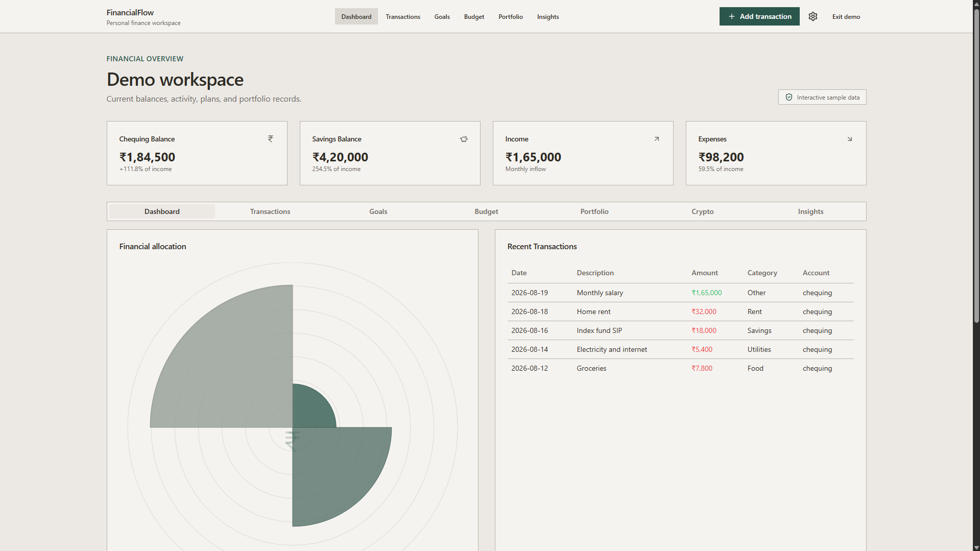Screen dimensions: 980x551
Task: Switch to the Goals tab in tab strip
Action: (378, 211)
